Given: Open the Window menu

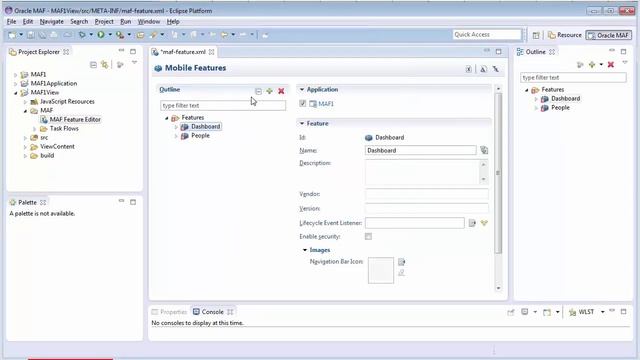Looking at the screenshot, I should pyautogui.click(x=149, y=22).
